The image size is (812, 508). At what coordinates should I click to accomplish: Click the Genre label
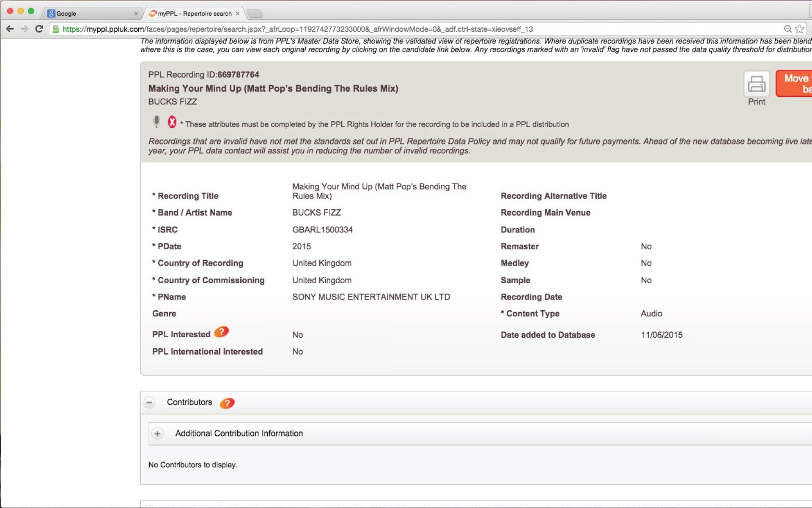pos(164,314)
